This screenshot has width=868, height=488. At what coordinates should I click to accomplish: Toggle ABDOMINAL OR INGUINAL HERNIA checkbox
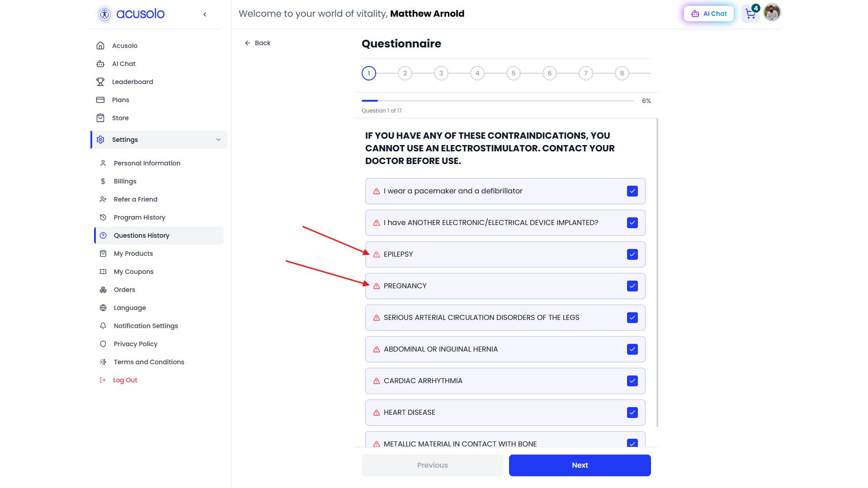[x=632, y=349]
